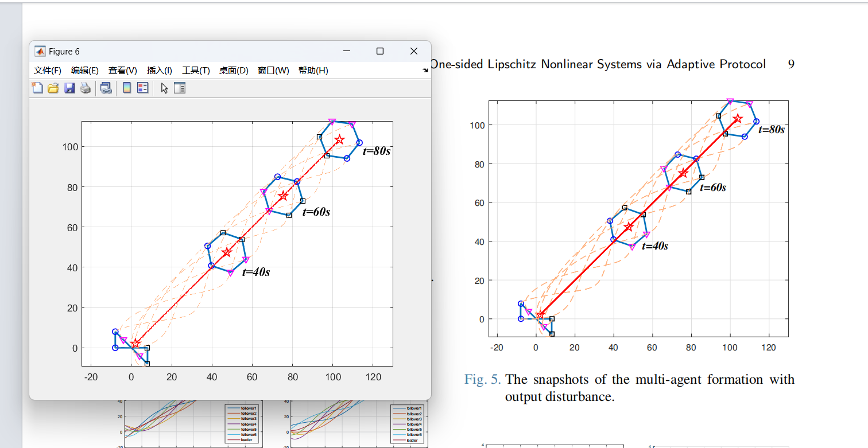Click the "Fig. 5." caption link

pyautogui.click(x=482, y=380)
